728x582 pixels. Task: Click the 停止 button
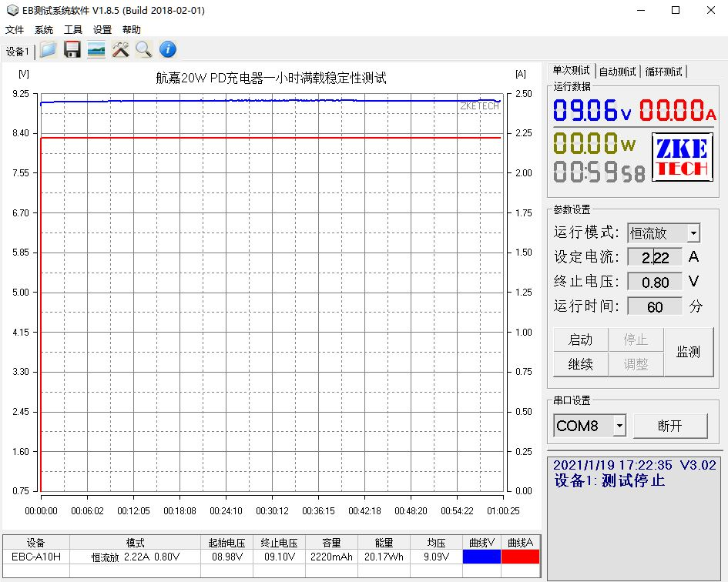(636, 339)
